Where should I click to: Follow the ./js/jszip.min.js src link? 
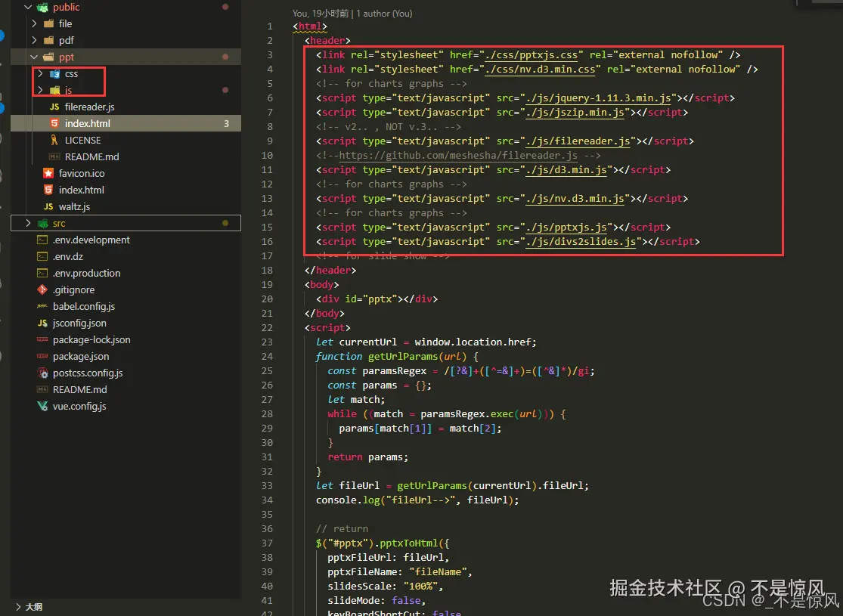tap(575, 113)
